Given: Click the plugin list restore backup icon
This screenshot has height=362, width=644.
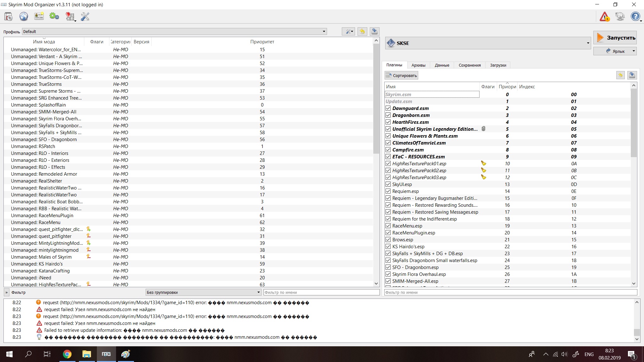Looking at the screenshot, I should [620, 75].
